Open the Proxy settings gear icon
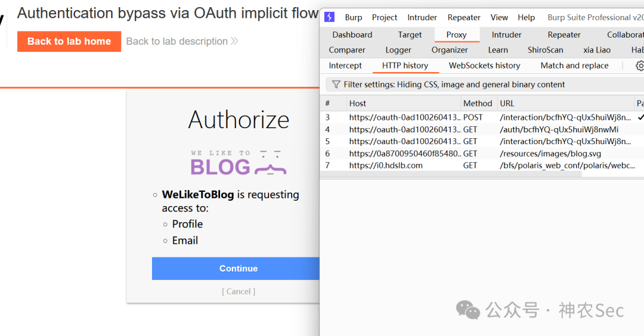The height and width of the screenshot is (336, 644). (640, 66)
